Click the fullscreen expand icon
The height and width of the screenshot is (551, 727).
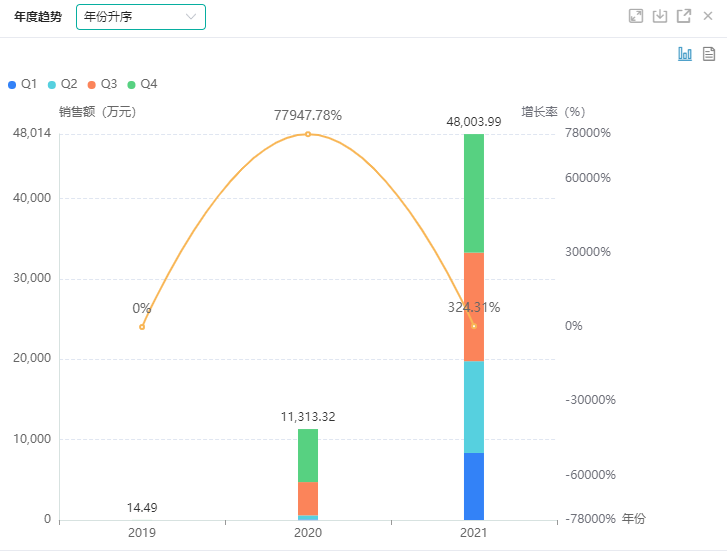(636, 16)
